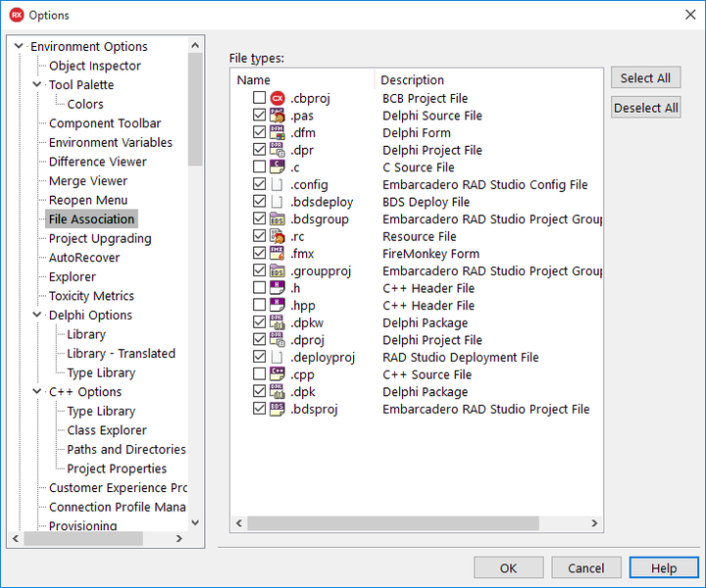Open the Object Inspector options page
The width and height of the screenshot is (706, 588).
(94, 66)
